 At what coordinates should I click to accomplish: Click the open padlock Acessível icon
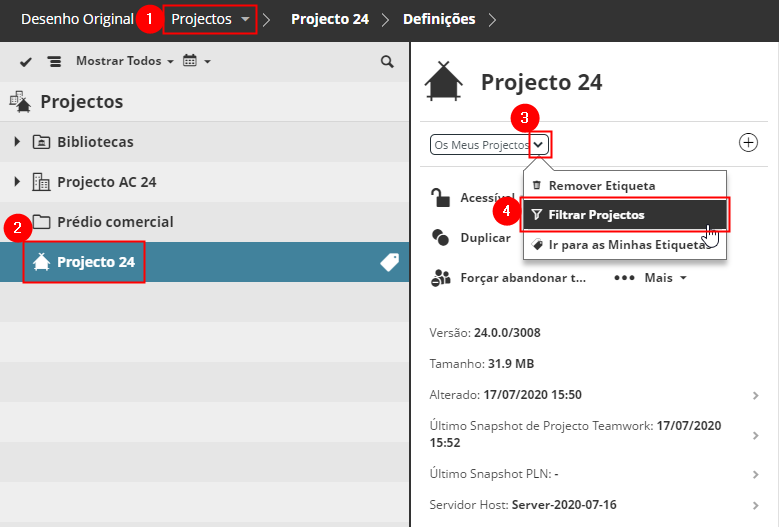tap(440, 197)
